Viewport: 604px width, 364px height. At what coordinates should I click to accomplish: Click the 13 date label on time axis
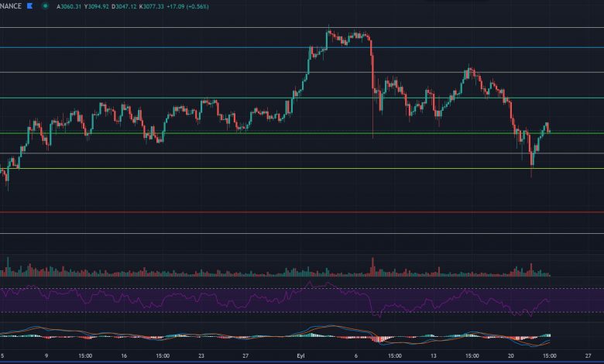(434, 356)
